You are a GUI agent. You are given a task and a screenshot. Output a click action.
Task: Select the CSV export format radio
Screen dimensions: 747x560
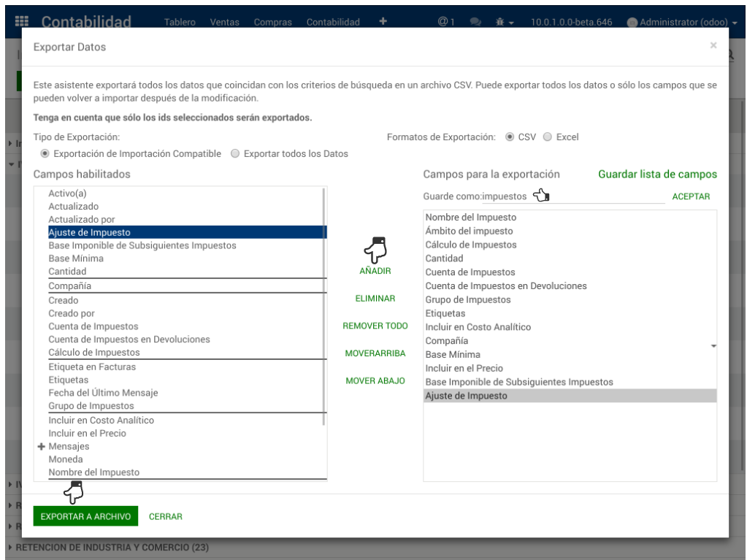[510, 137]
